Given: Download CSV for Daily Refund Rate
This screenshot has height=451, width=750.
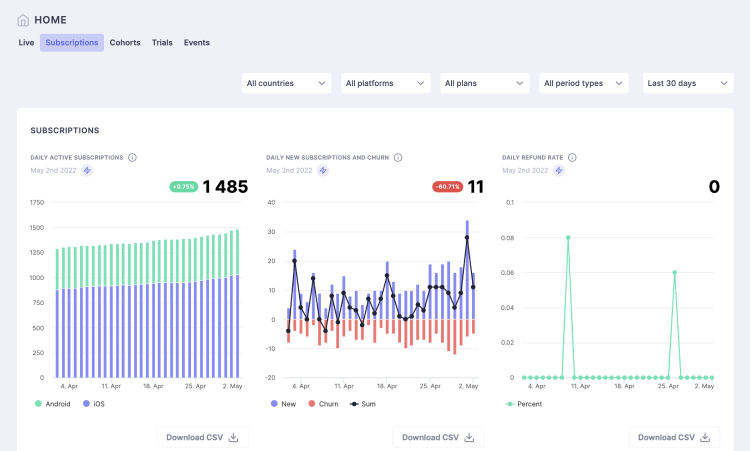Looking at the screenshot, I should [674, 437].
